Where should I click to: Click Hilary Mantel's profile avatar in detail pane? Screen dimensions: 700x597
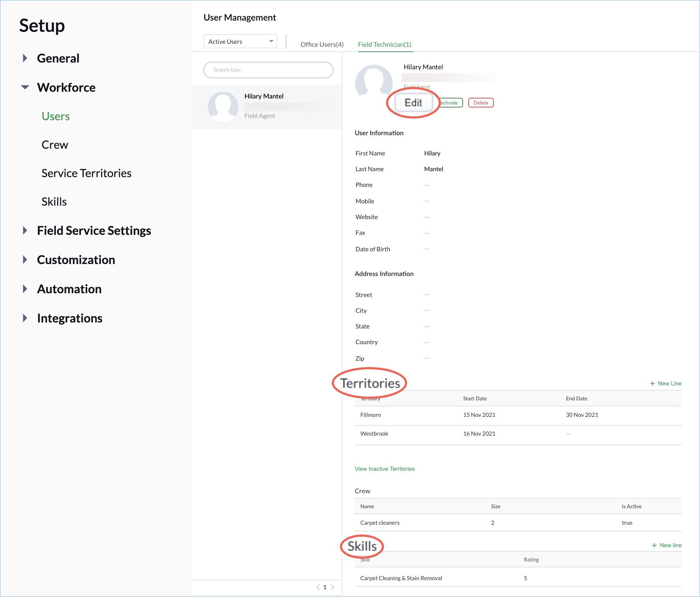(373, 82)
